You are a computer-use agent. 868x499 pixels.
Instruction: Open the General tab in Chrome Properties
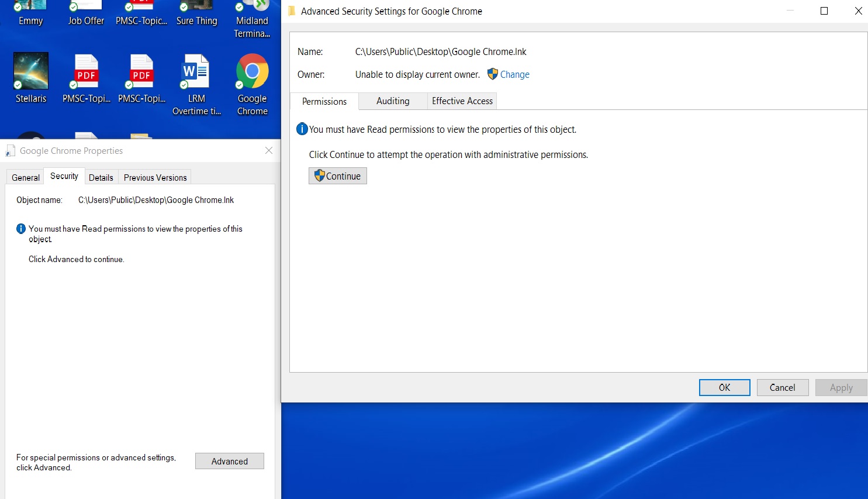26,177
